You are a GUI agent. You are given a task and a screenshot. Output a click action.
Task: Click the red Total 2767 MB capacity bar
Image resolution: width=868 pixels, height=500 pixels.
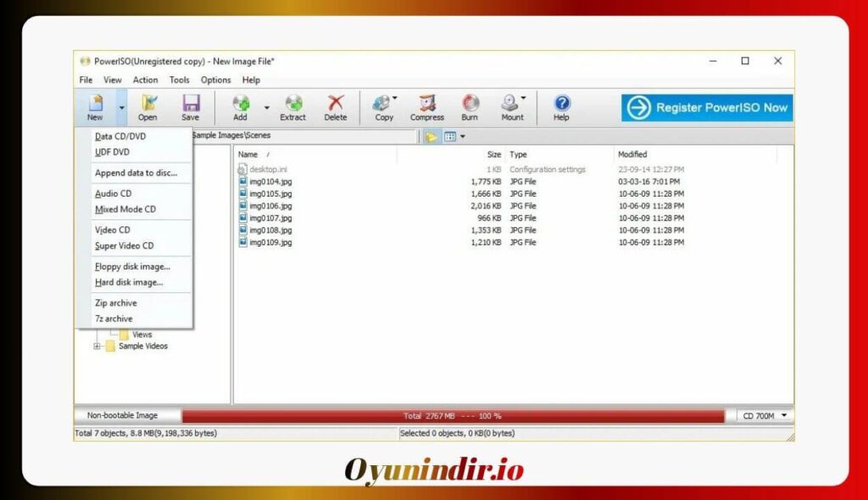click(x=453, y=416)
